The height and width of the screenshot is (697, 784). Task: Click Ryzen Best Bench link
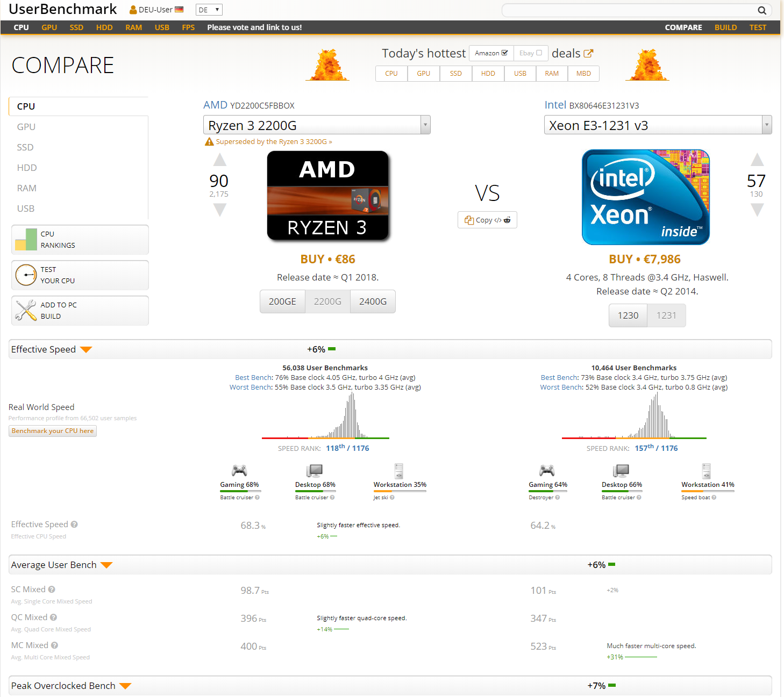pyautogui.click(x=254, y=378)
